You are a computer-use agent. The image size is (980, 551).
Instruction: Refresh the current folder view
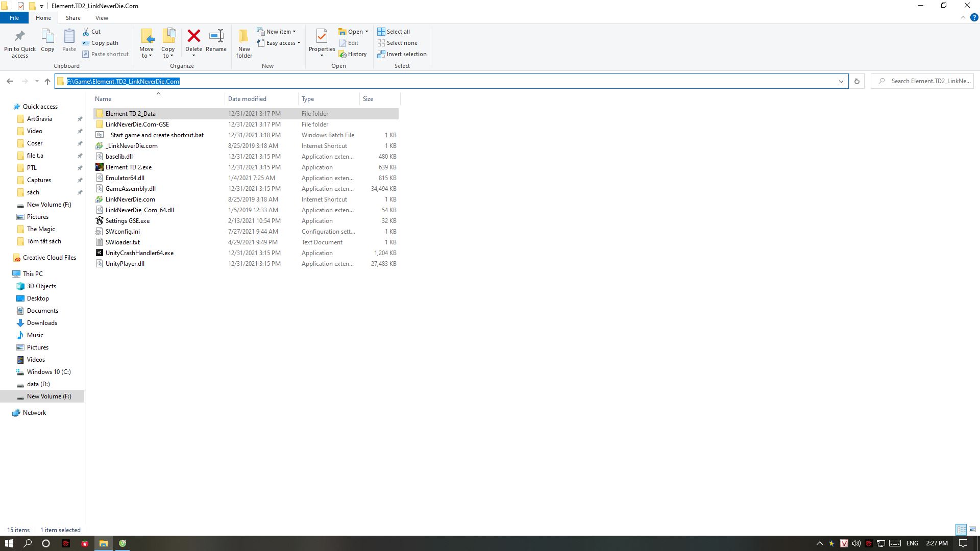857,81
